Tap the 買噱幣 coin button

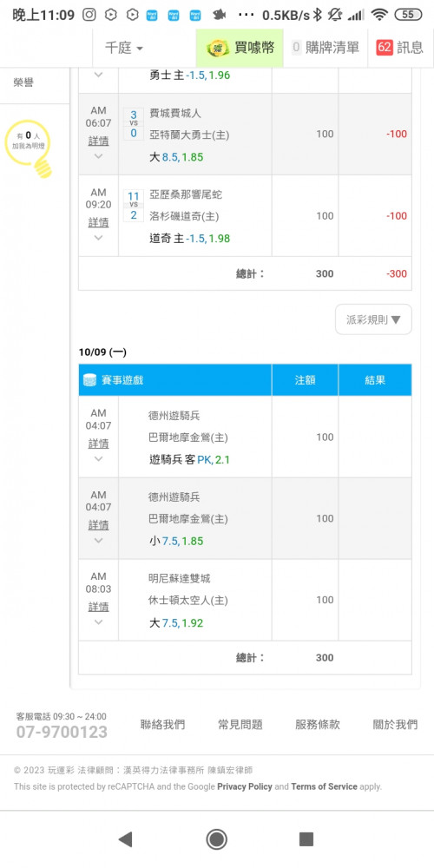[x=240, y=48]
